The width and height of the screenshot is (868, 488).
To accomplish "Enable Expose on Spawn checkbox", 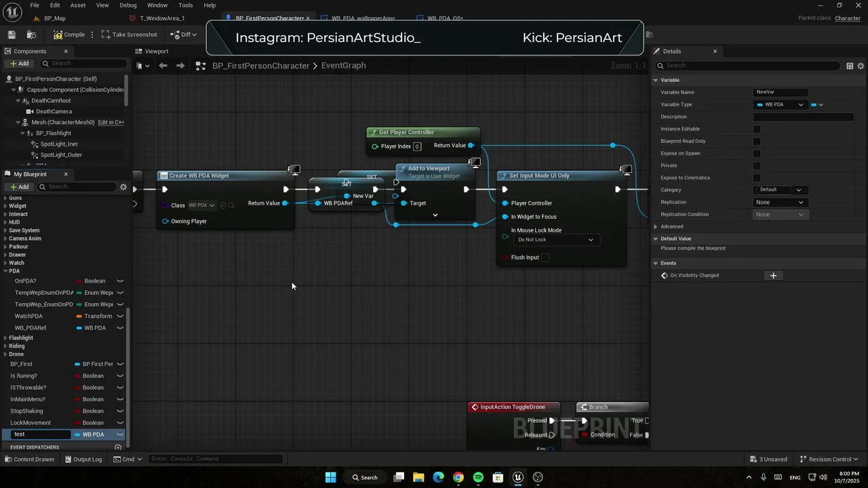I will 757,153.
